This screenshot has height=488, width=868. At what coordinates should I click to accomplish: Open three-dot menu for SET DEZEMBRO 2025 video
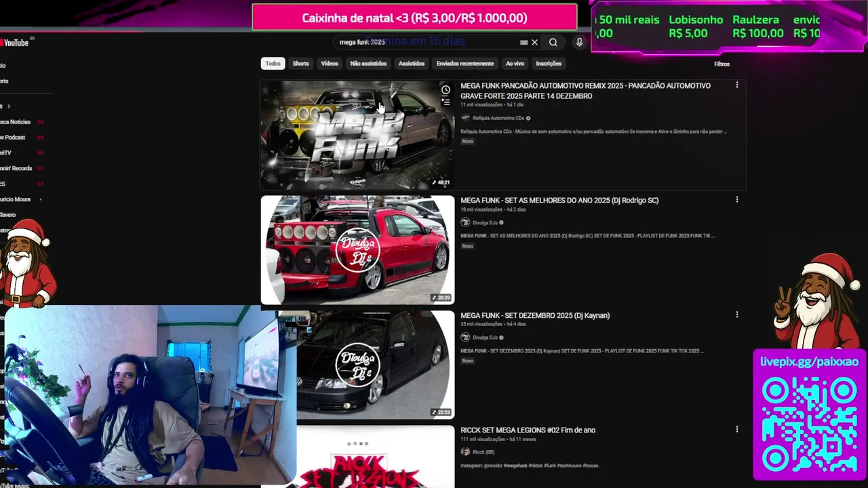(x=736, y=314)
